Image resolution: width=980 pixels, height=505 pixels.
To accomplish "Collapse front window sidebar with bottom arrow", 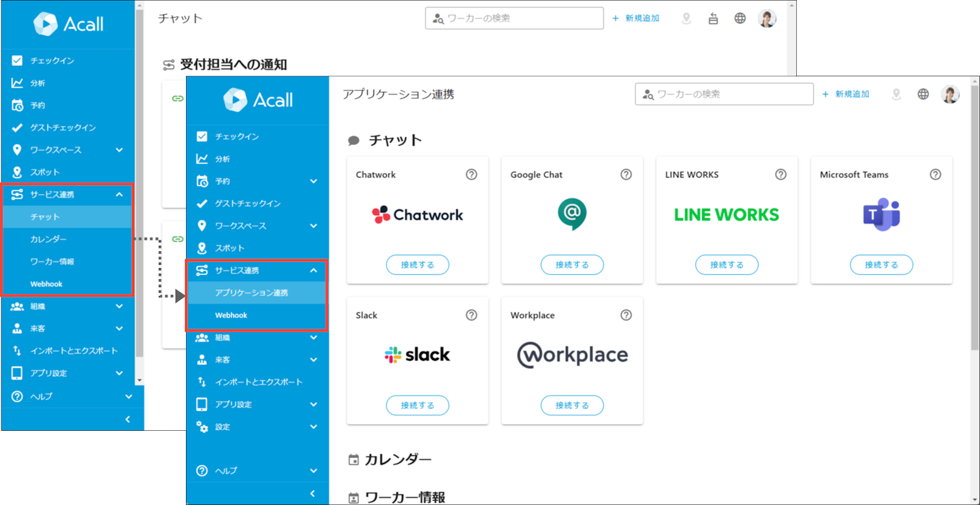I will 313,493.
